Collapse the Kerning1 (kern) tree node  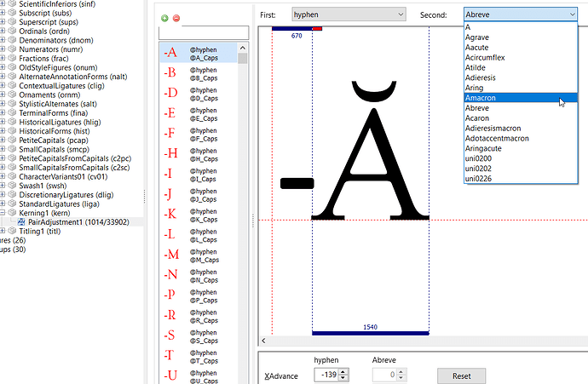click(3, 213)
